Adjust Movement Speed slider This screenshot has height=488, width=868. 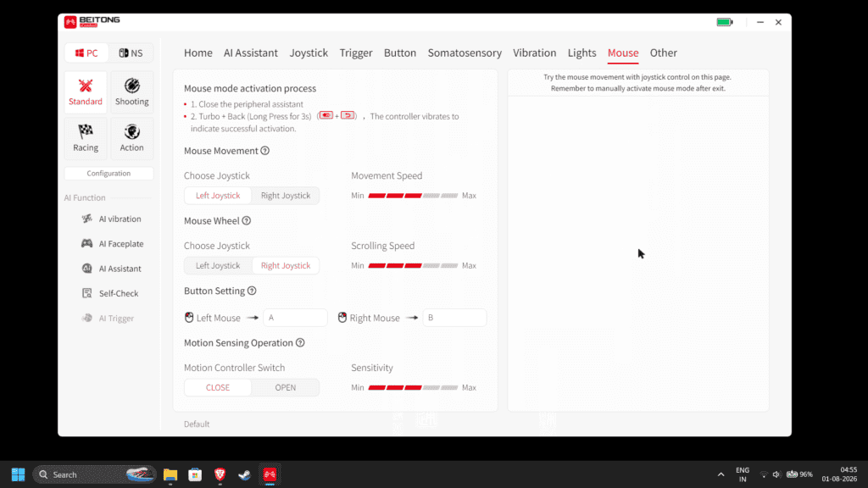413,196
